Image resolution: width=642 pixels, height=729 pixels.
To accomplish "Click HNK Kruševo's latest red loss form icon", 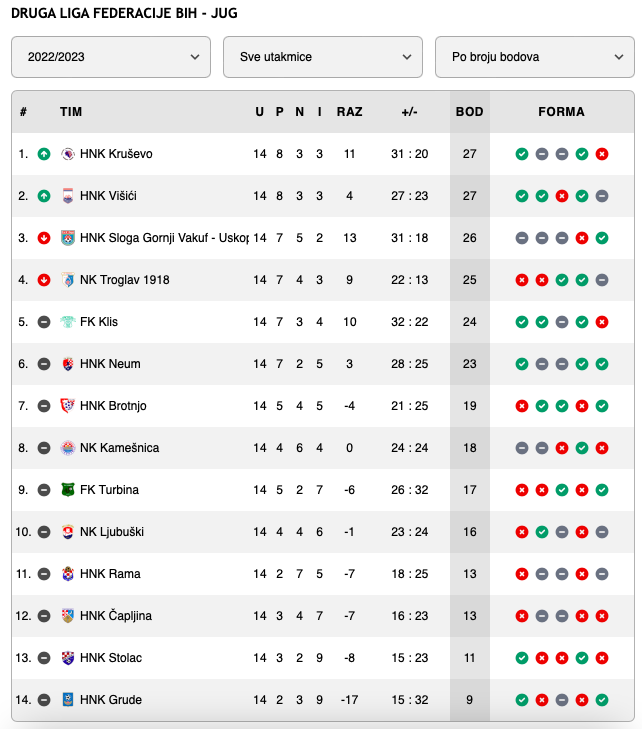I will coord(602,154).
